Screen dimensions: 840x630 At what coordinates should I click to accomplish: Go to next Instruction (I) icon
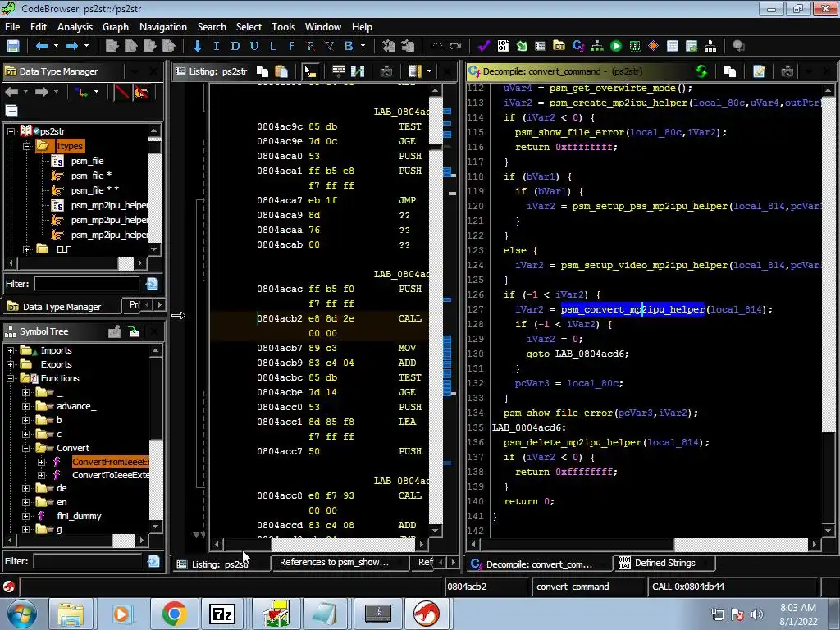click(217, 46)
